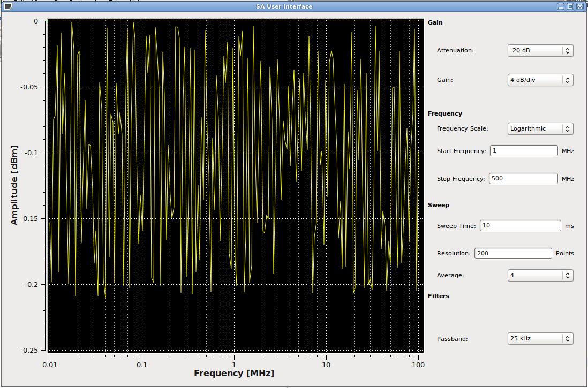Open the Attenuation dropdown showing -20 dB
This screenshot has height=388, width=588.
coord(540,50)
